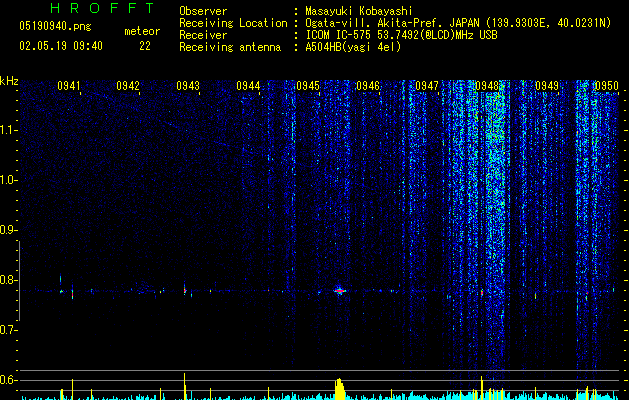Click the 0.6 kHz axis label

tap(7, 380)
